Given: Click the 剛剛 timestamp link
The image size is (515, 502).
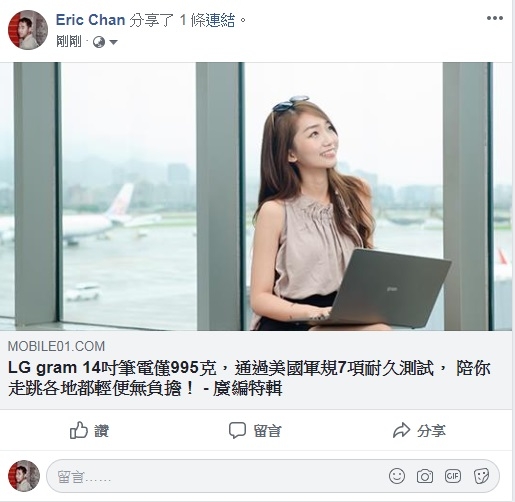Looking at the screenshot, I should coord(69,42).
